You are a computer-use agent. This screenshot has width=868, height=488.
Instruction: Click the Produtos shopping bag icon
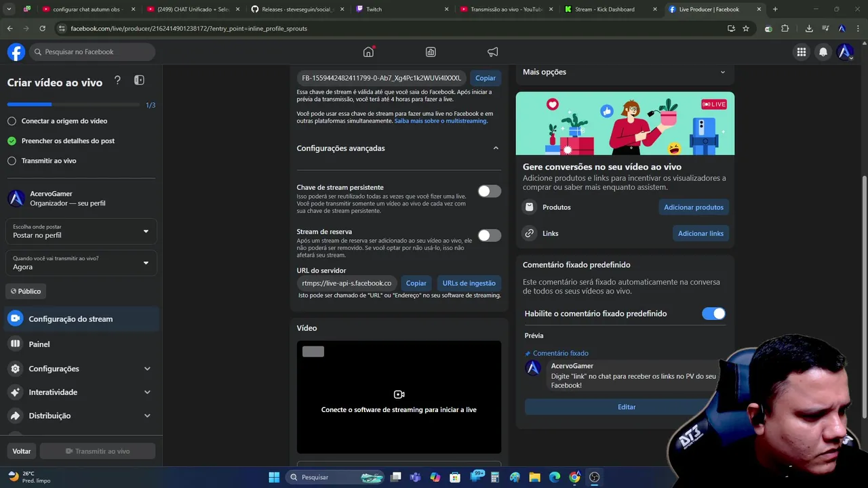pyautogui.click(x=530, y=207)
